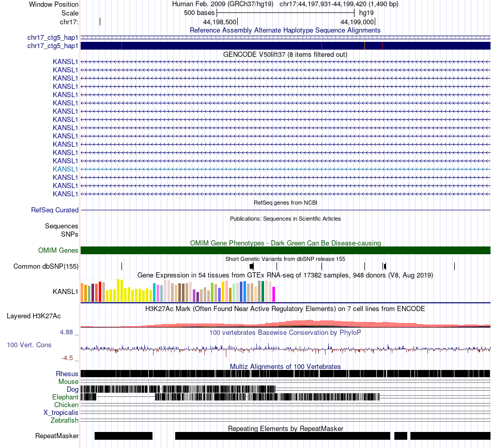Click the 44,199,000 coordinate marker
The image size is (491, 448).
click(357, 22)
